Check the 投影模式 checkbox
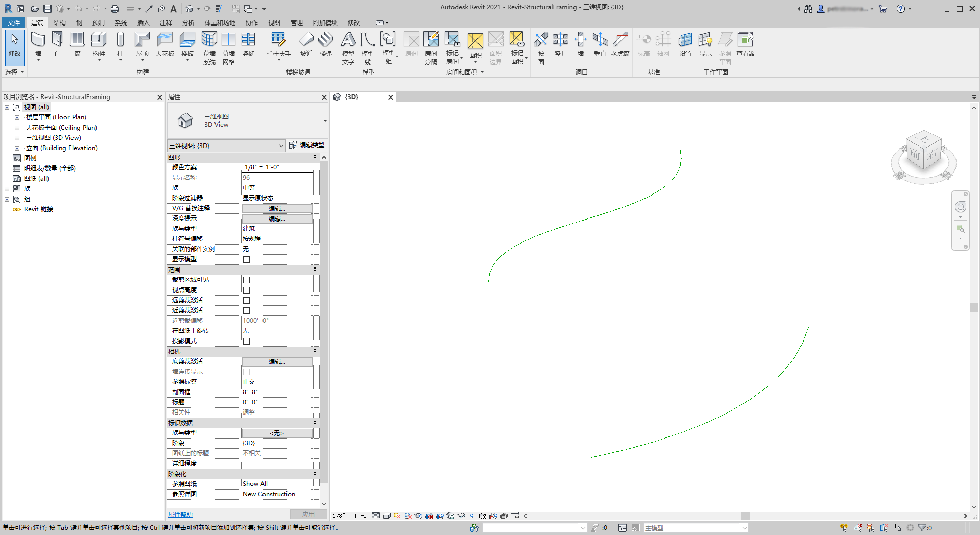The image size is (980, 535). [246, 341]
